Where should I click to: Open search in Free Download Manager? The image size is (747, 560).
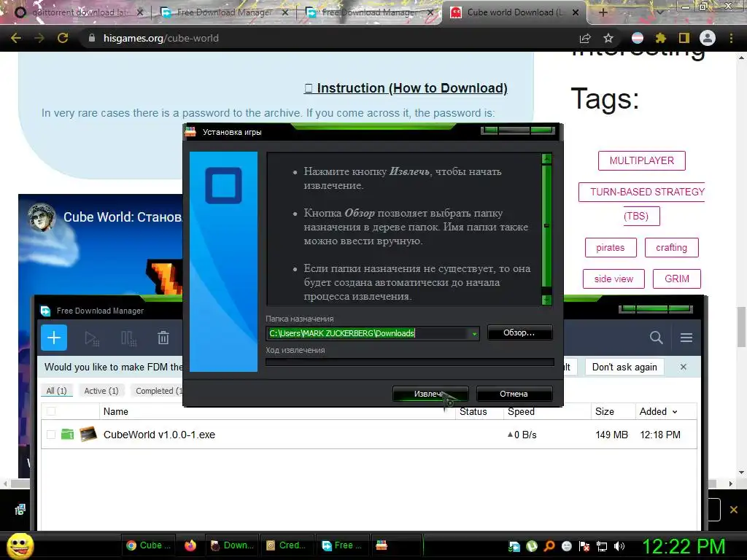pyautogui.click(x=656, y=338)
